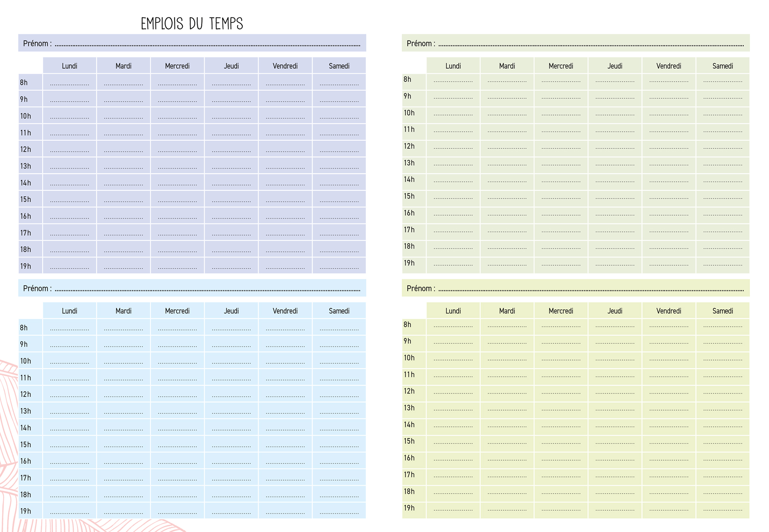Click the Samedi 19h cell in the purple table
Viewport: 769px width, 532px height.
339,266
